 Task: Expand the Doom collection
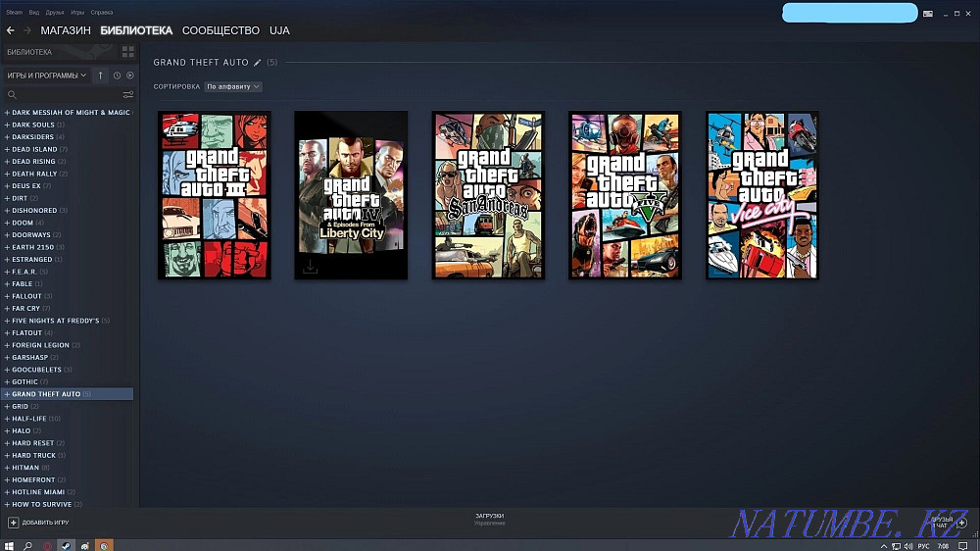point(7,223)
